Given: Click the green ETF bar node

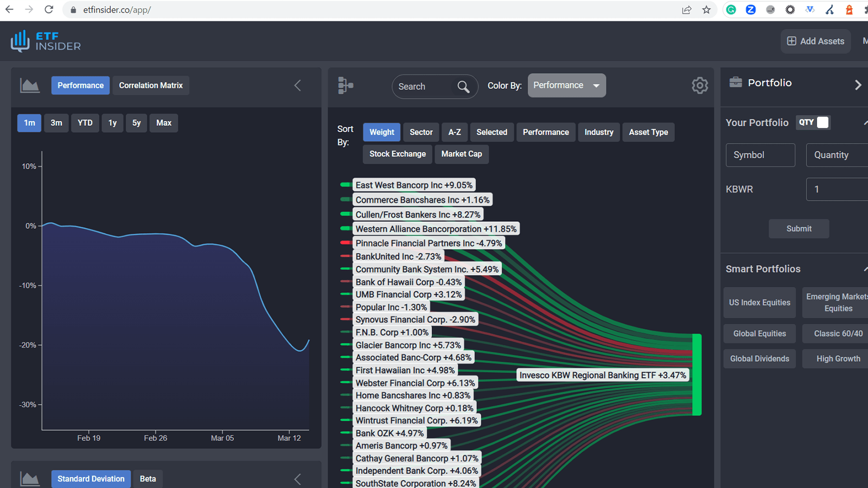Looking at the screenshot, I should [x=697, y=375].
